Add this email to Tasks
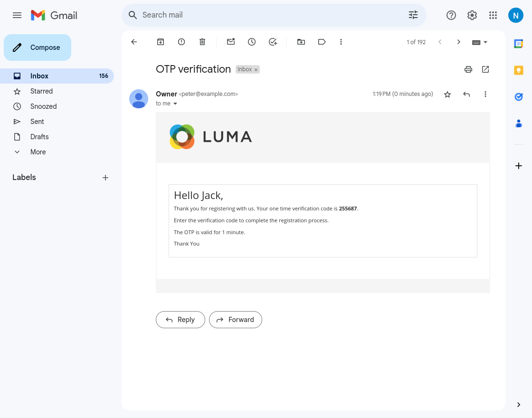The image size is (532, 418). pyautogui.click(x=273, y=42)
